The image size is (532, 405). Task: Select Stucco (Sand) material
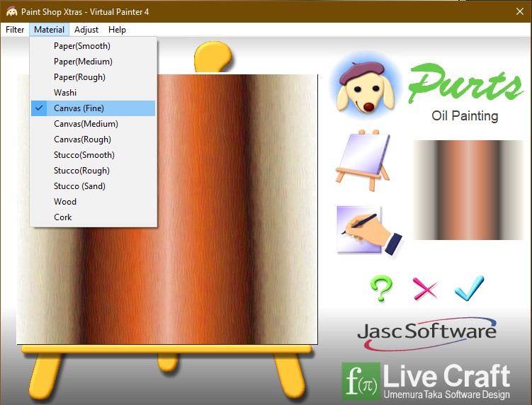tap(94, 186)
